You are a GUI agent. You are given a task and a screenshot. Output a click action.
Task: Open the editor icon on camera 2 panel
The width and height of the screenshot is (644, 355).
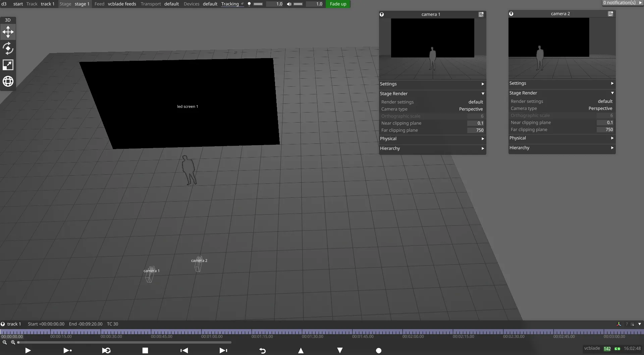610,13
